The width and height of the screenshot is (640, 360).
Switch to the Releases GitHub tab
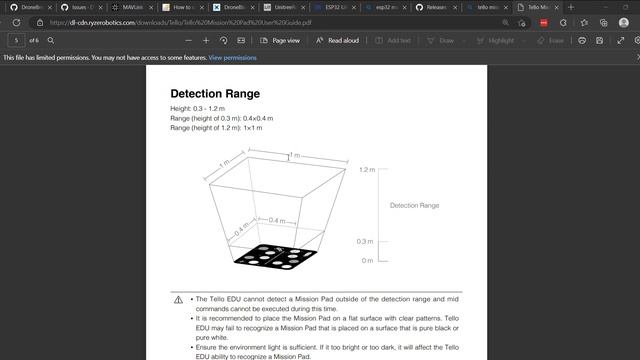pyautogui.click(x=436, y=7)
